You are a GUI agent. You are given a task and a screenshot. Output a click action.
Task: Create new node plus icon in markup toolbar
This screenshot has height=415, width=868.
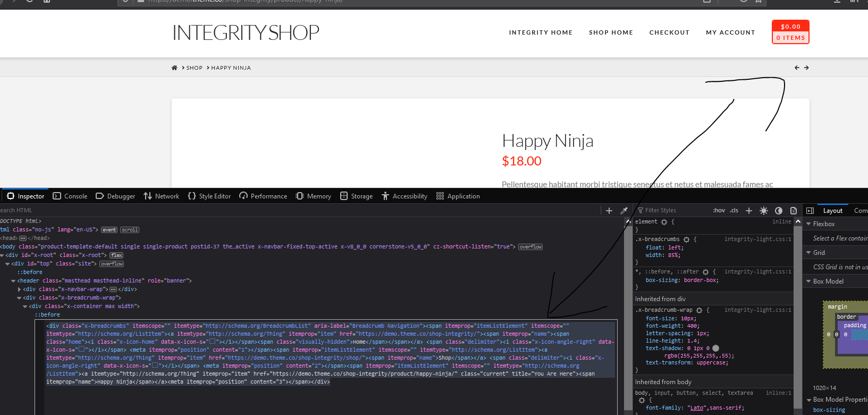609,211
